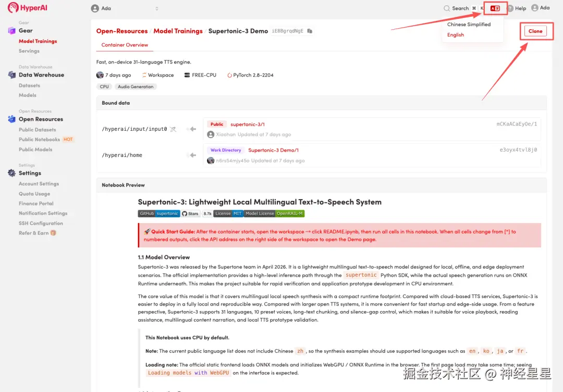
Task: Click the License MIT badge
Action: [228, 214]
